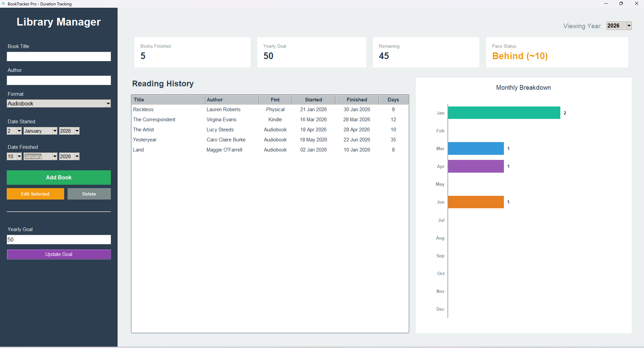Sort table by Title column header
The image size is (644, 348).
pos(168,100)
